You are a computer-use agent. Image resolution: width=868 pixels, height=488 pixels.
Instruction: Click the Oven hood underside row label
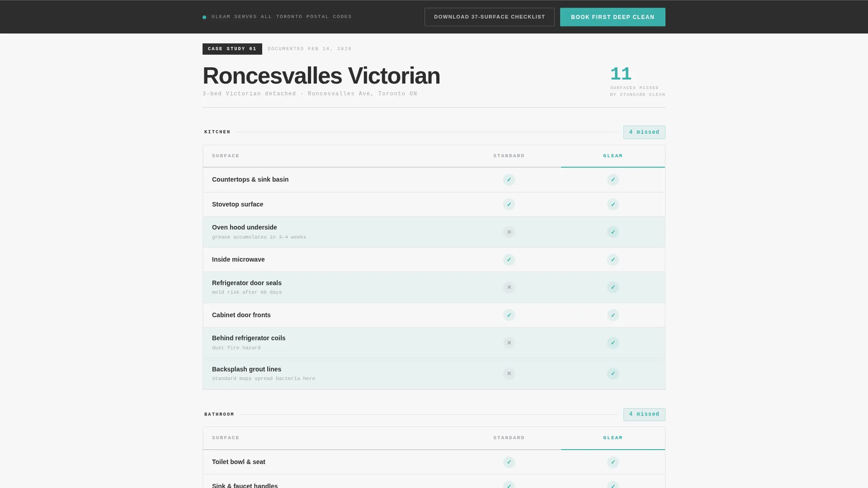245,227
